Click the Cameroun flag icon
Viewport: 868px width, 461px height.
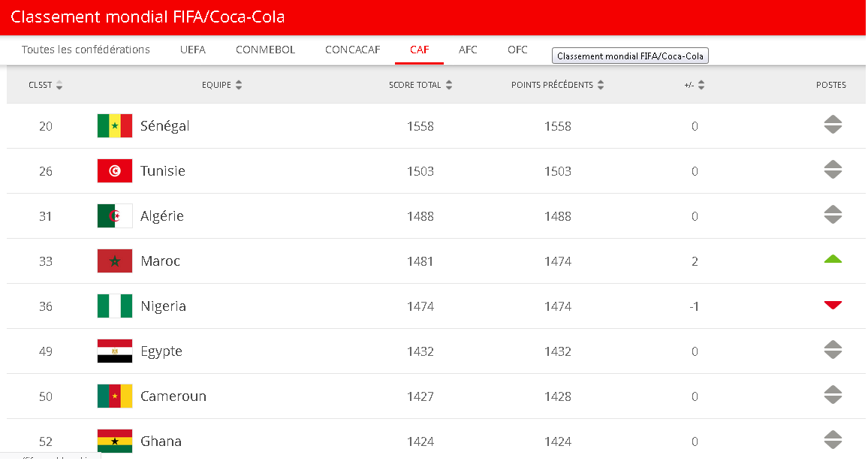click(x=115, y=396)
